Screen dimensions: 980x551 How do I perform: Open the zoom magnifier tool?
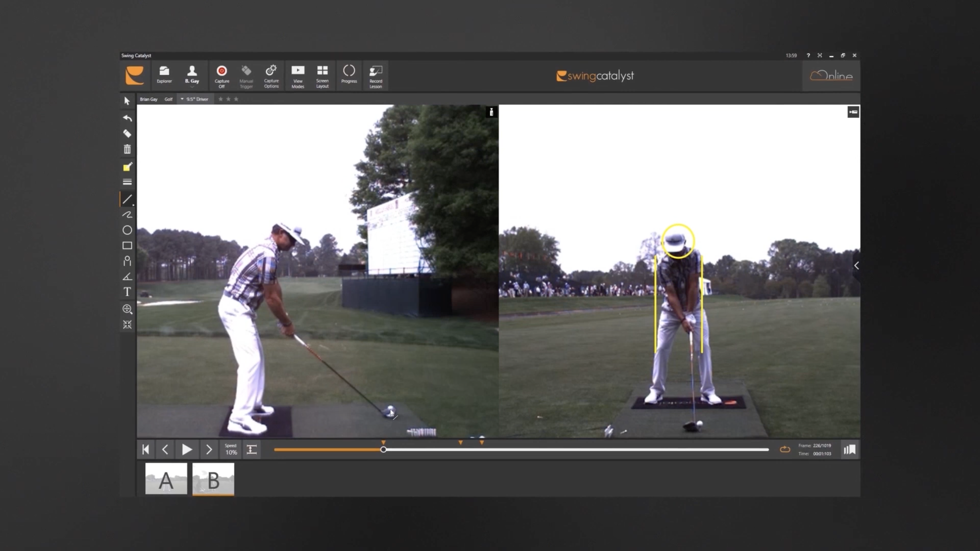(127, 309)
